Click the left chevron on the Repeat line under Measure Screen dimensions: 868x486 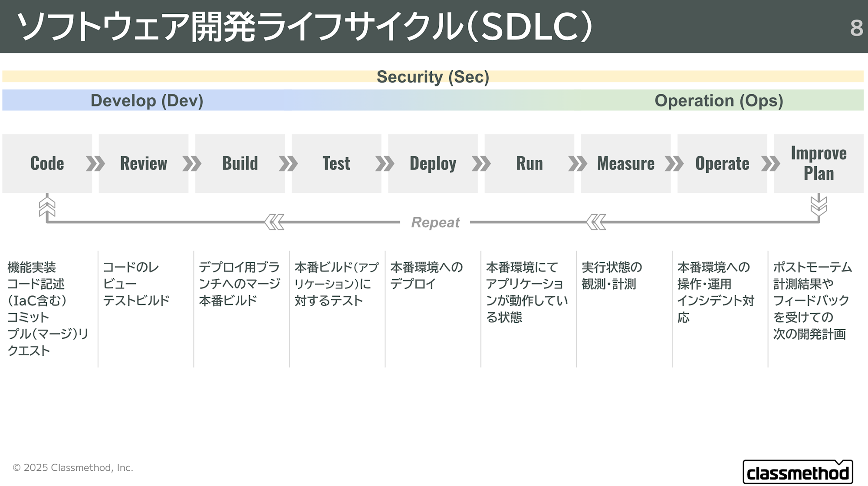(596, 222)
